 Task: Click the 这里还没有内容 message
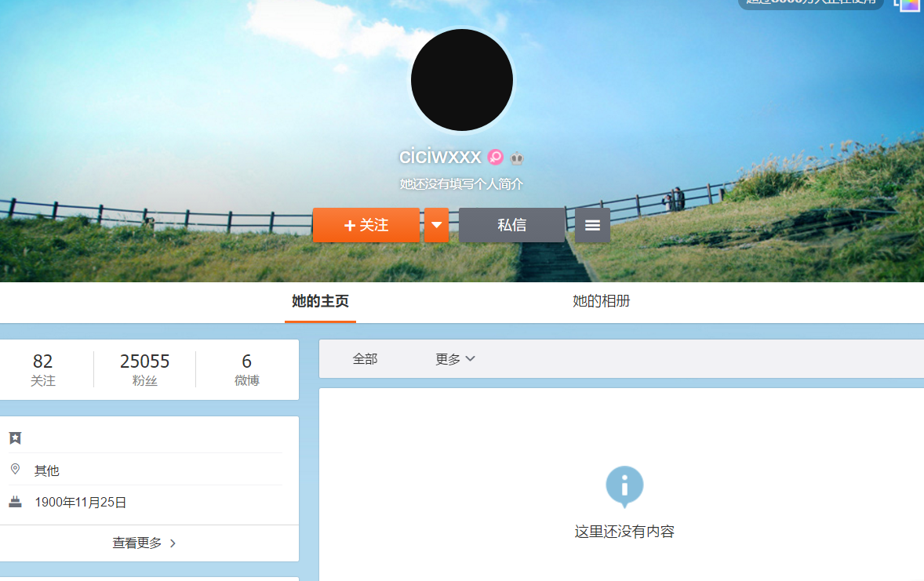tap(624, 532)
